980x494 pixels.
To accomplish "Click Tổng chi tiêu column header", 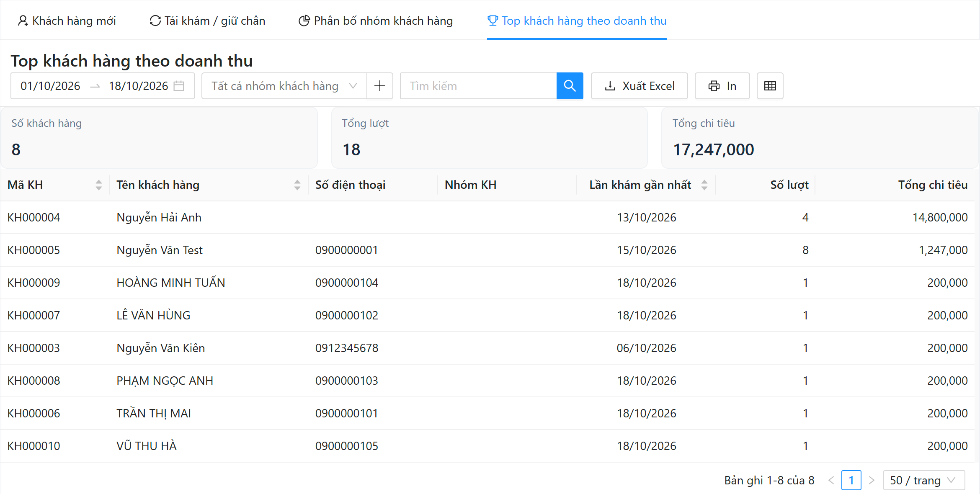I will [x=933, y=185].
